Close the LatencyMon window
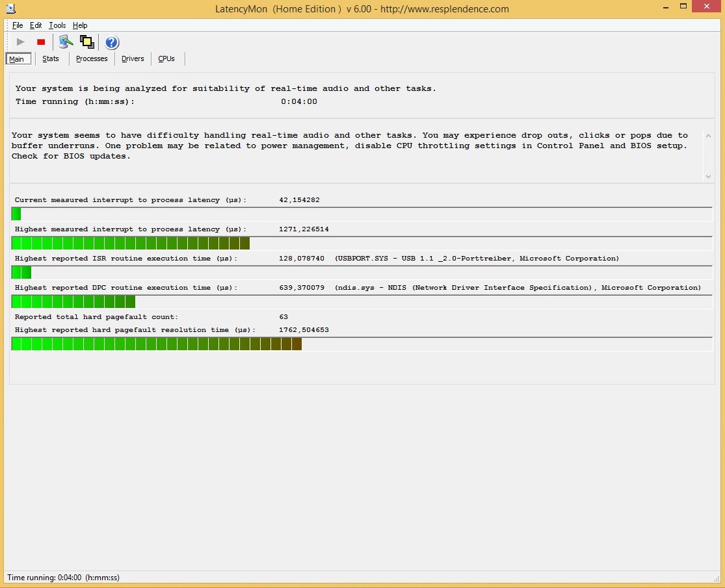 [707, 6]
